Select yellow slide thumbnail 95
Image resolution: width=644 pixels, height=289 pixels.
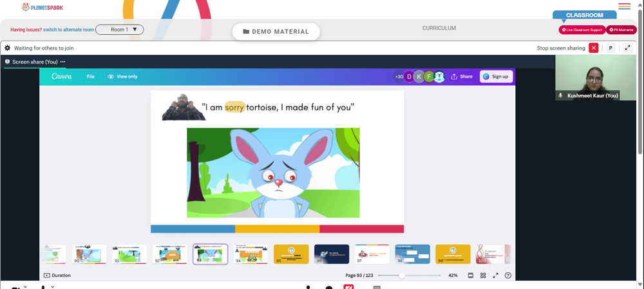point(291,254)
